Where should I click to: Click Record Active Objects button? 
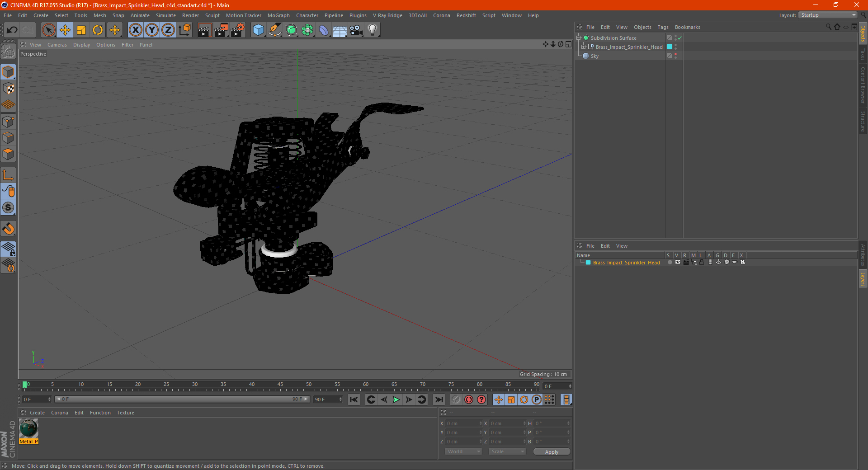coord(456,399)
